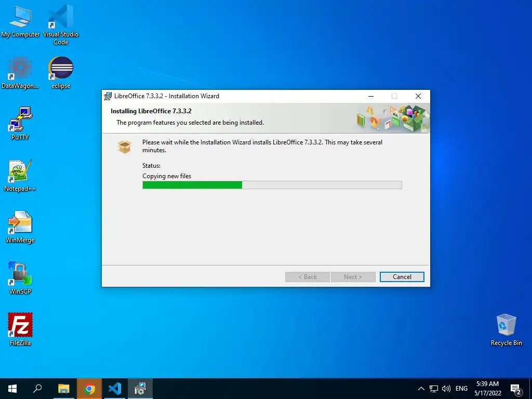
Task: Click the installer icon in the taskbar
Action: (x=140, y=389)
